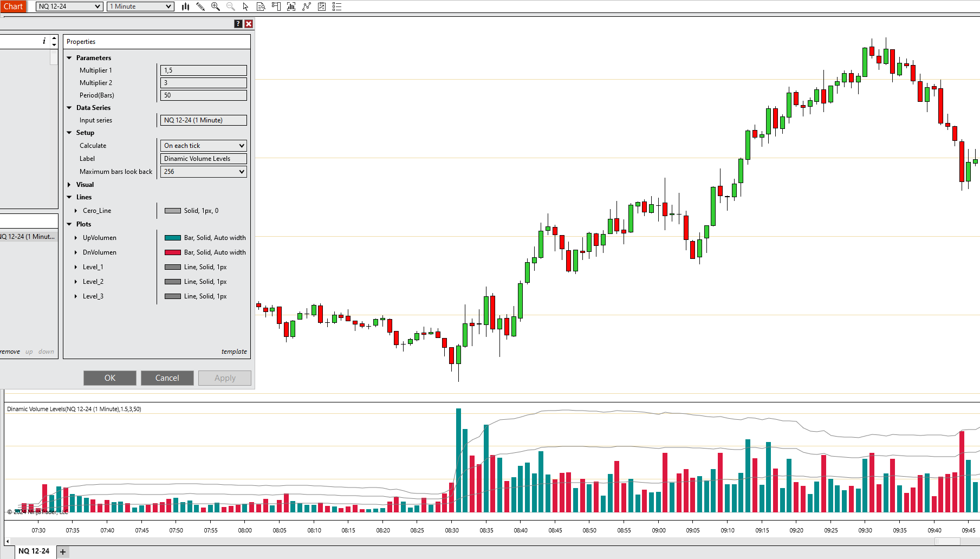The width and height of the screenshot is (980, 559).
Task: Open the Drawing tools pencil icon
Action: [x=200, y=6]
